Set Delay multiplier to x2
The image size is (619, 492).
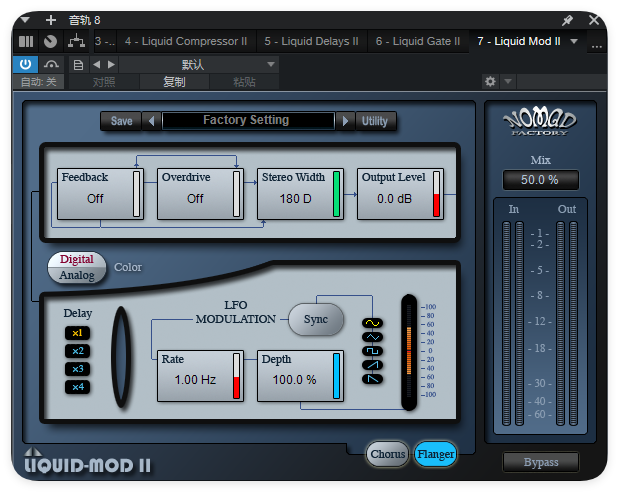pos(77,351)
